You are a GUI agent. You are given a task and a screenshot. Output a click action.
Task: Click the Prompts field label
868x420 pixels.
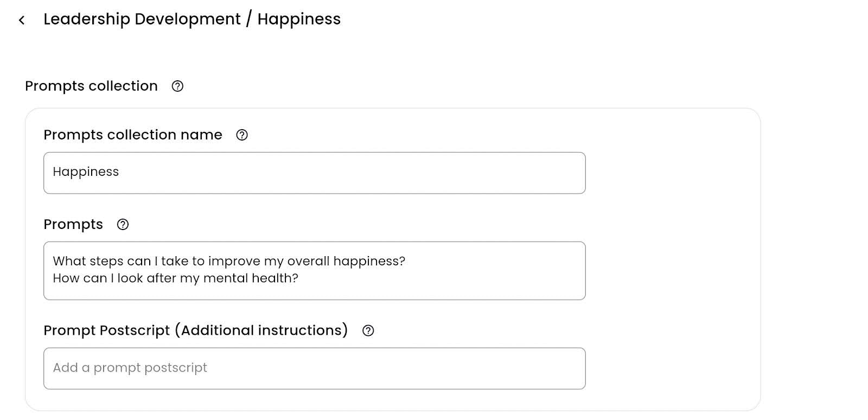[x=73, y=224]
